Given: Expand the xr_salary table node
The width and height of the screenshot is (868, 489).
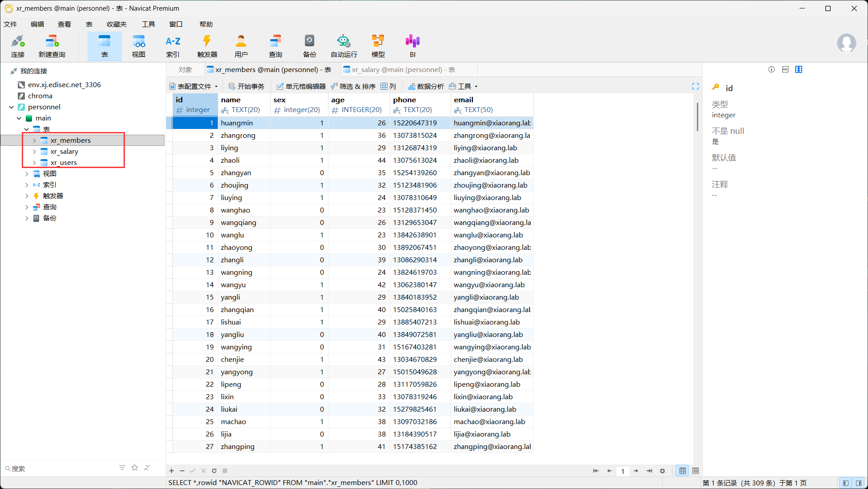Looking at the screenshot, I should pyautogui.click(x=34, y=152).
